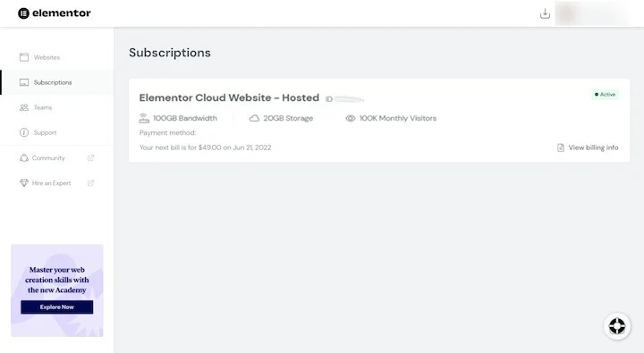The height and width of the screenshot is (353, 644).
Task: Open View billing info link
Action: (x=593, y=147)
